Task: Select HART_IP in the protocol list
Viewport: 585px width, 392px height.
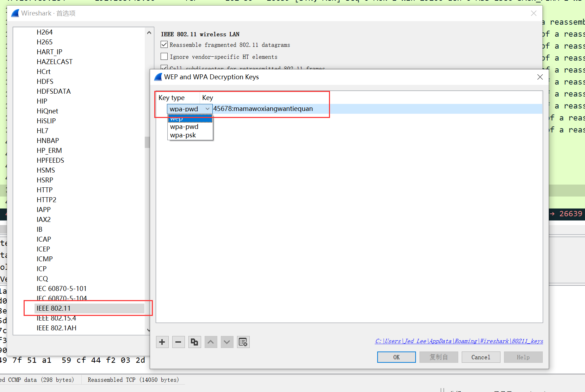Action: click(x=49, y=52)
